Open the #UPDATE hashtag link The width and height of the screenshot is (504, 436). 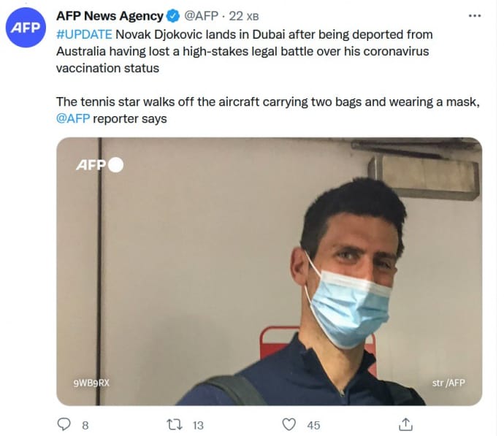point(83,34)
